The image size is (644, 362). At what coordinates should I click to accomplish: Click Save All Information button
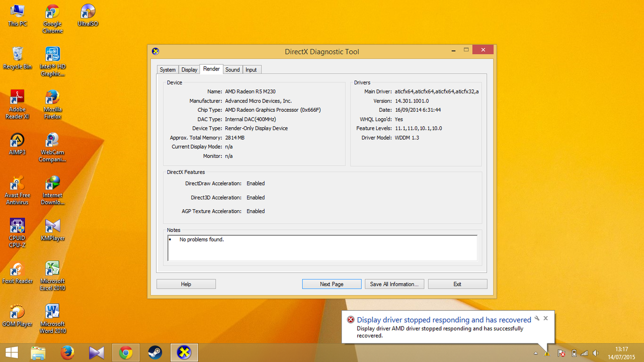394,284
